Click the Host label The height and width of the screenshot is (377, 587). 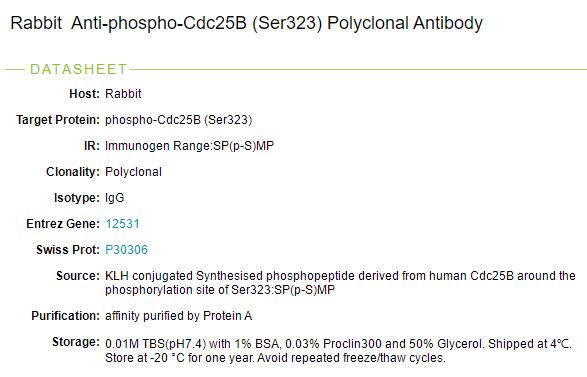click(85, 94)
